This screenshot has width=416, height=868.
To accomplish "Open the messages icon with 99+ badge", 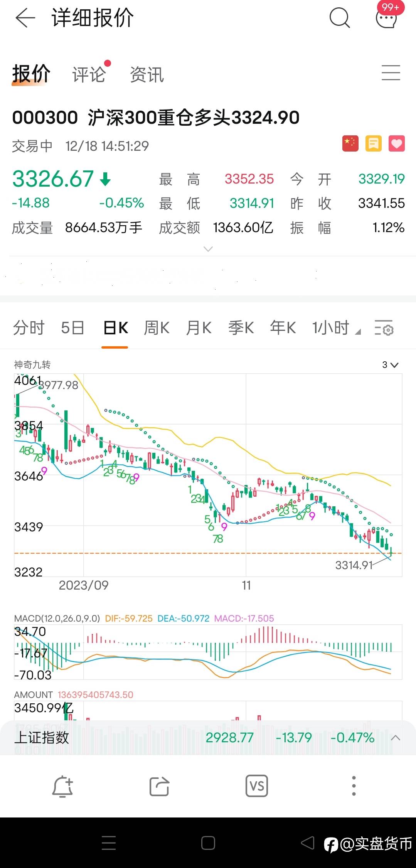I will 387,16.
